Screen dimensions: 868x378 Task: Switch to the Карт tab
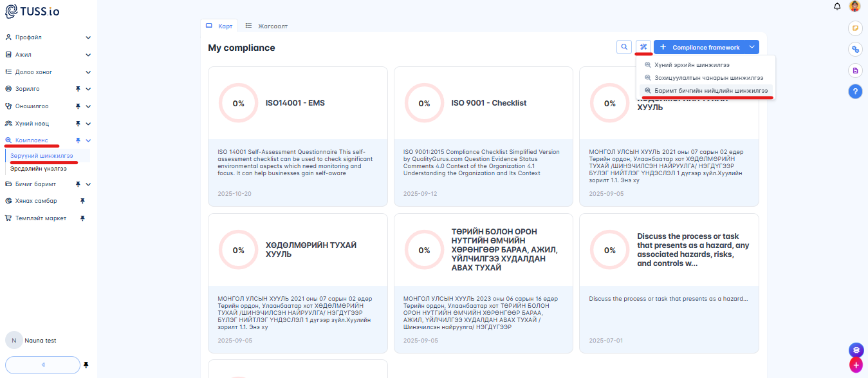pyautogui.click(x=219, y=26)
